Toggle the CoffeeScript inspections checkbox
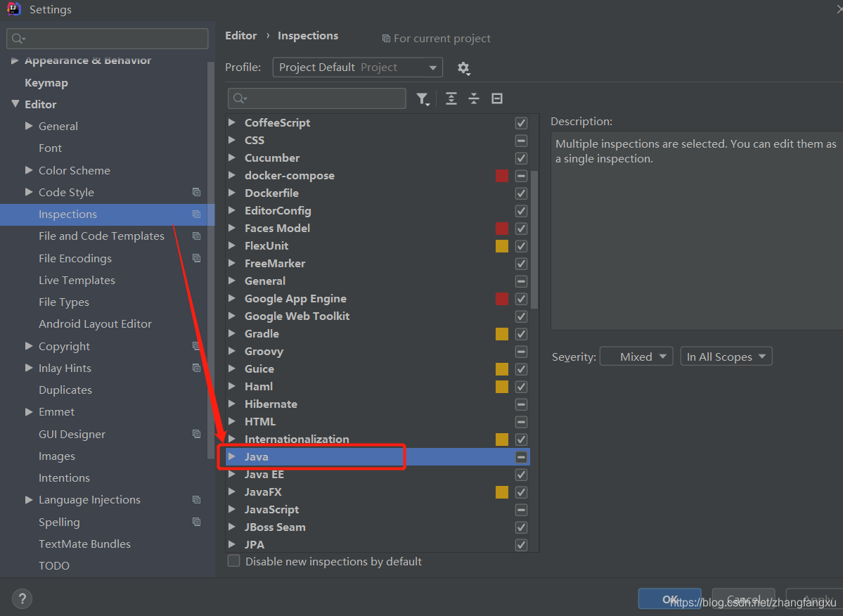Viewport: 843px width, 616px height. (x=521, y=123)
